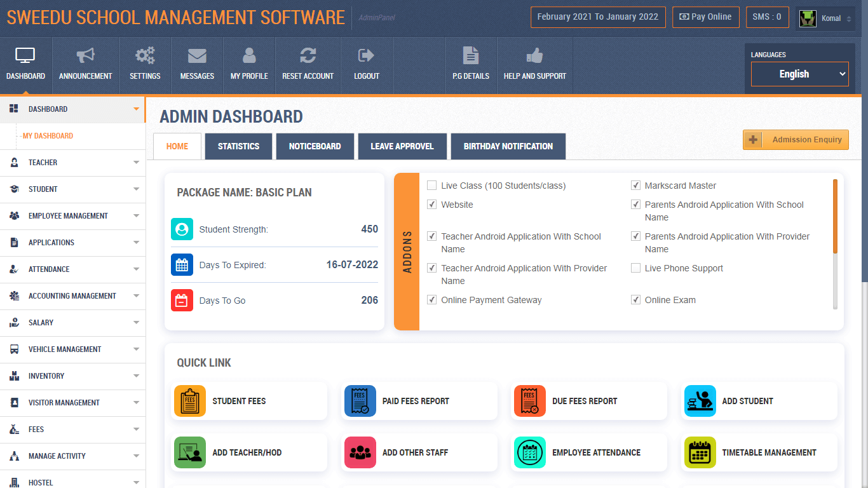Click the February 2021 To January 2022 date range
This screenshot has width=868, height=488.
click(x=597, y=17)
